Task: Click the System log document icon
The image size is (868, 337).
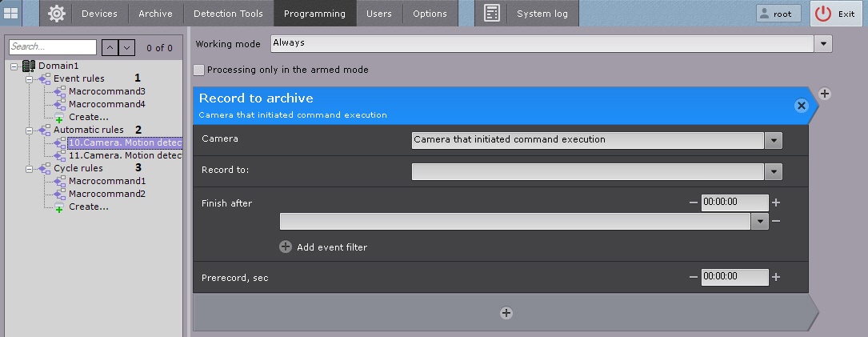Action: click(492, 14)
